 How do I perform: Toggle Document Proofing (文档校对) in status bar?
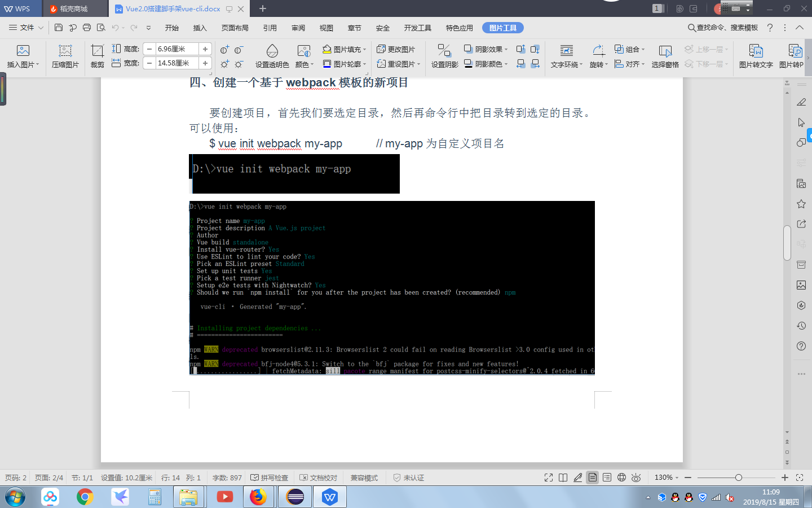[318, 478]
